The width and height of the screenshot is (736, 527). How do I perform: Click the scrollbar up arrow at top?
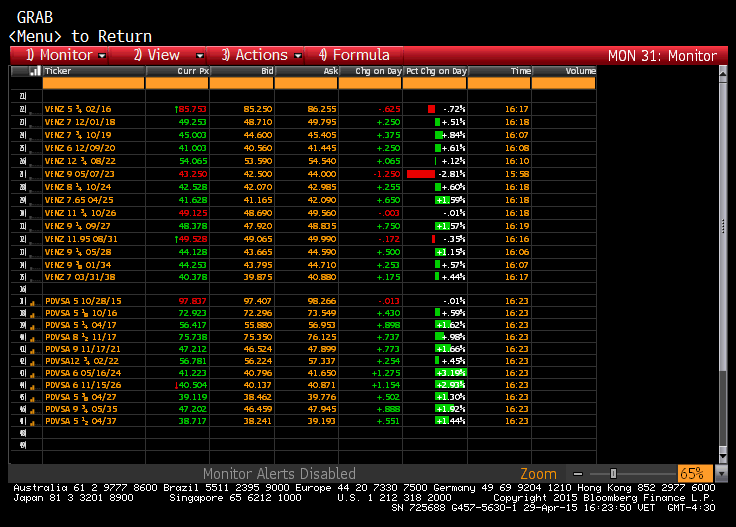723,73
